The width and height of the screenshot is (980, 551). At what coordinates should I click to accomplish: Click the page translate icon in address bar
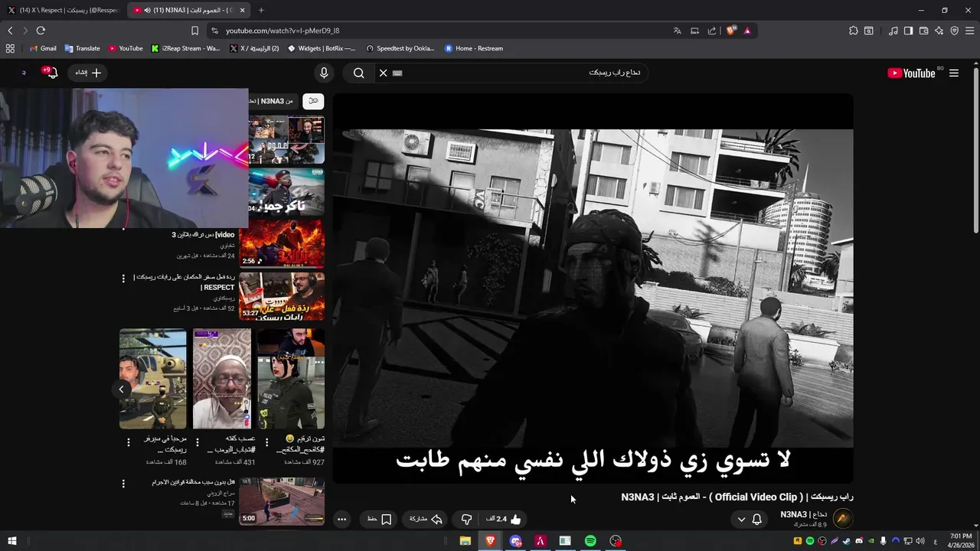click(x=677, y=31)
